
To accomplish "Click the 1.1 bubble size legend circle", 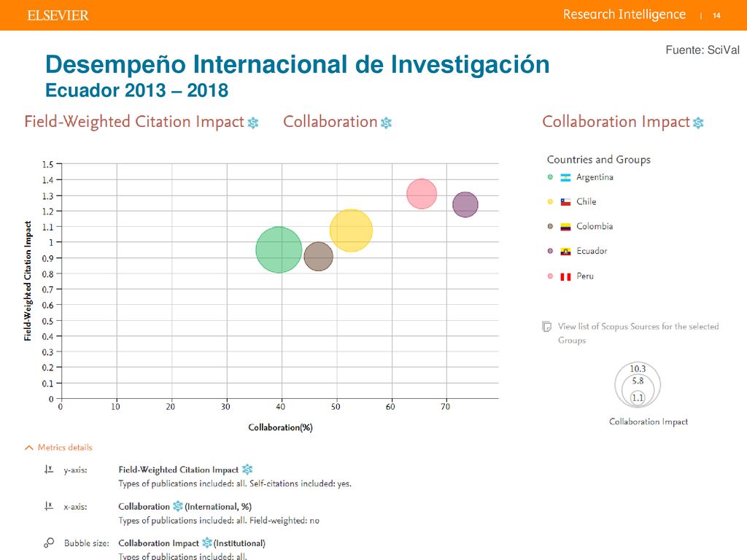I will click(638, 397).
